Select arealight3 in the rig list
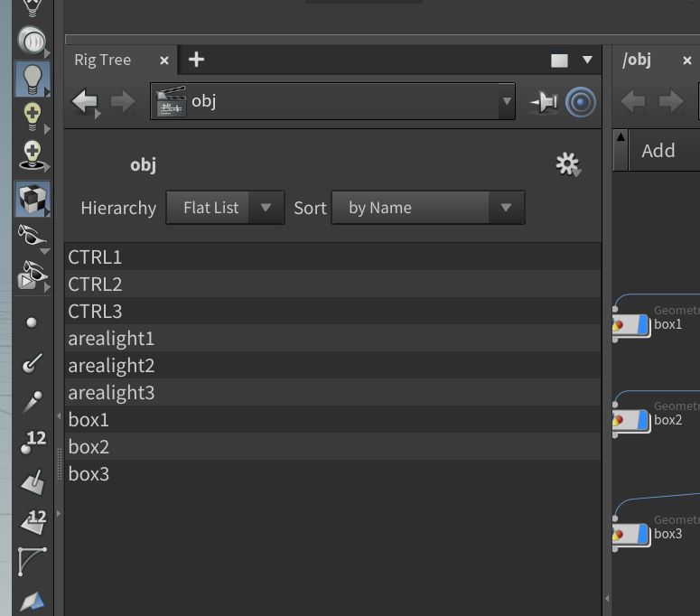This screenshot has width=700, height=616. click(x=332, y=392)
